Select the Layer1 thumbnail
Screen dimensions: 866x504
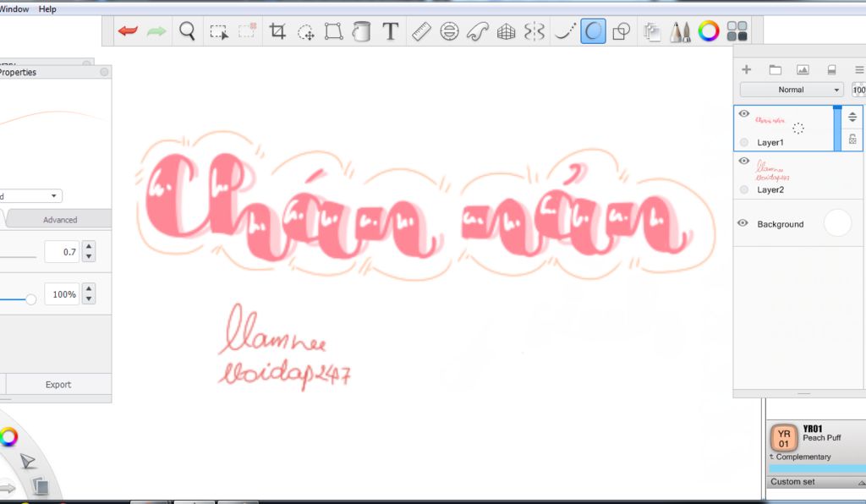(x=770, y=120)
